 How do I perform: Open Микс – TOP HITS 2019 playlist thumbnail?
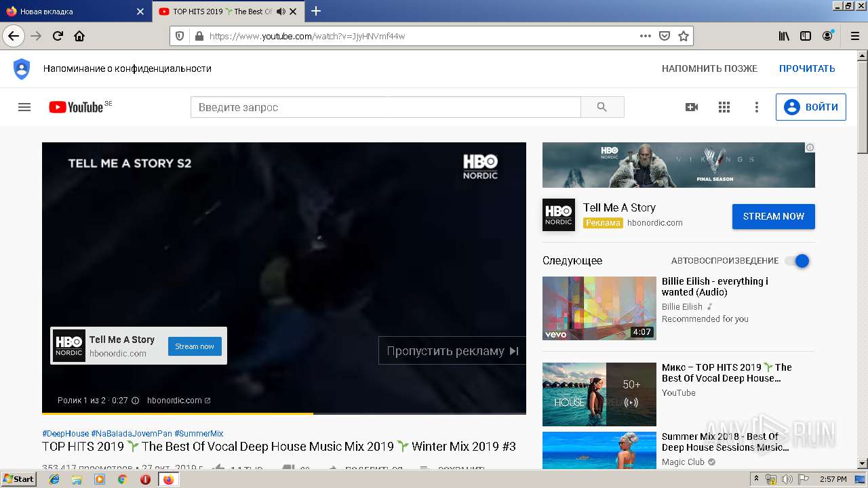[x=599, y=394]
